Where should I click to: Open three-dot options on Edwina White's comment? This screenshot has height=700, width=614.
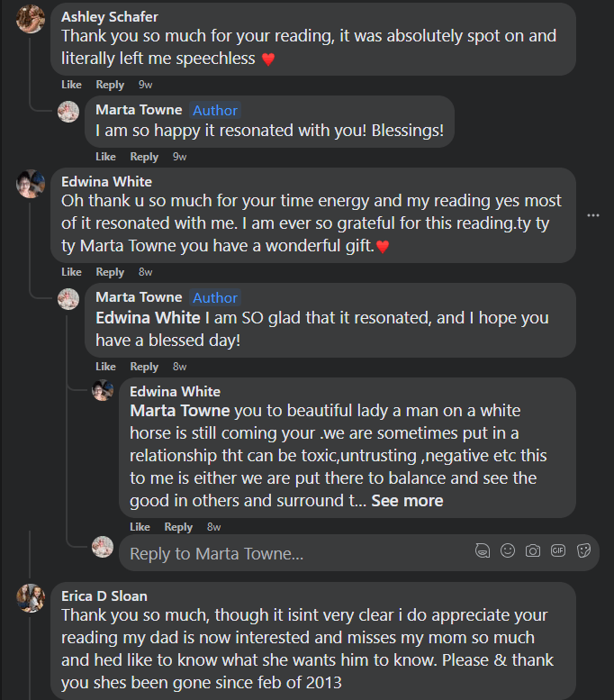pyautogui.click(x=592, y=215)
